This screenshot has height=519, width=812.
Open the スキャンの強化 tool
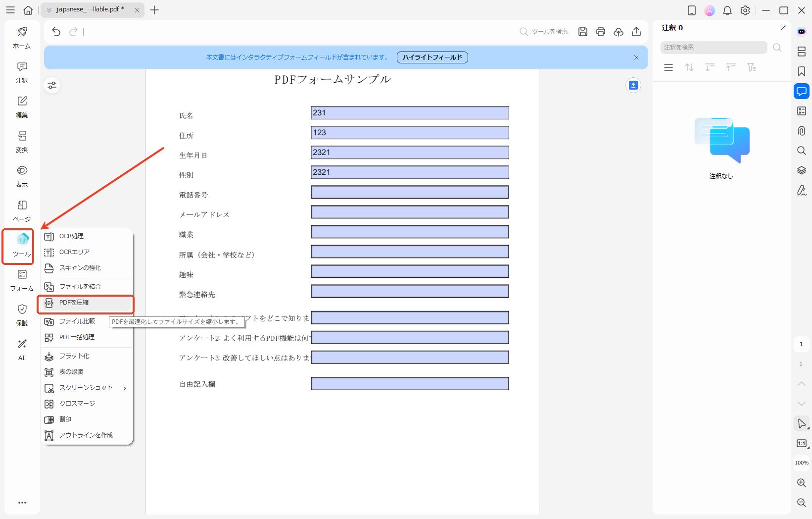point(80,268)
